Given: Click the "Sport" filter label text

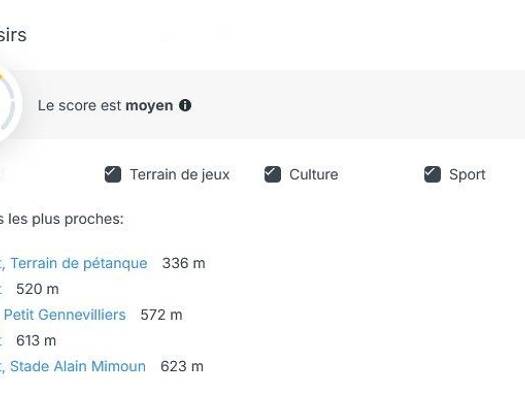Looking at the screenshot, I should (x=467, y=175).
